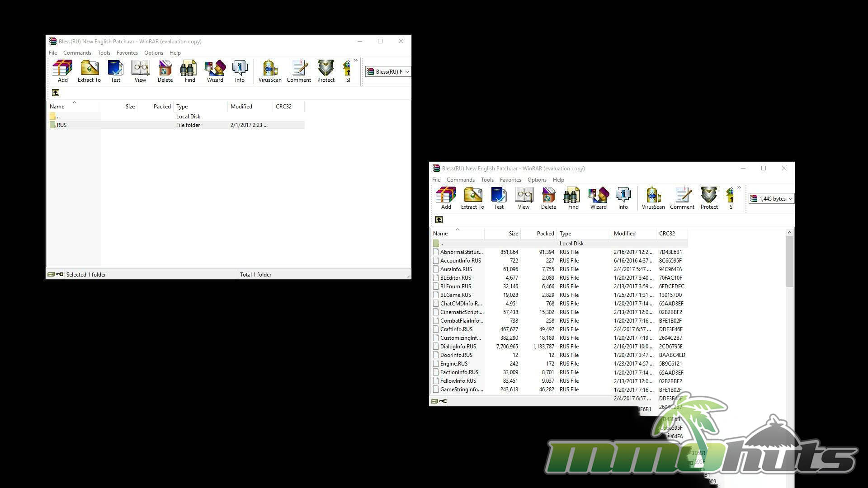Expand the Bless(RU) path dropdown

407,72
